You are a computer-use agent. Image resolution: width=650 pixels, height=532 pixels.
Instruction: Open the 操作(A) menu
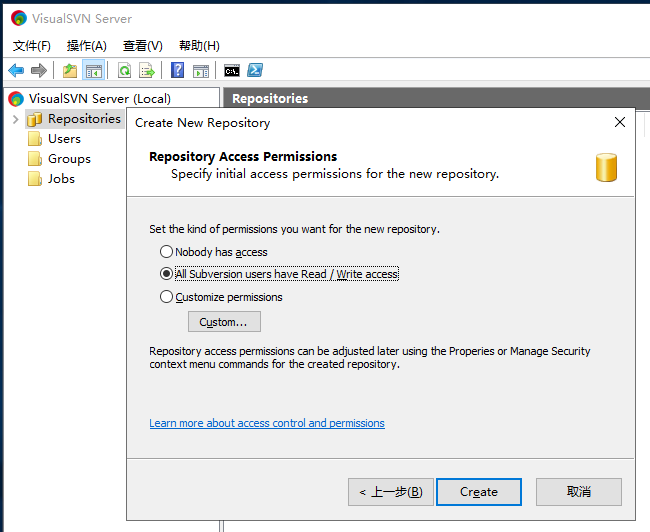pos(87,46)
